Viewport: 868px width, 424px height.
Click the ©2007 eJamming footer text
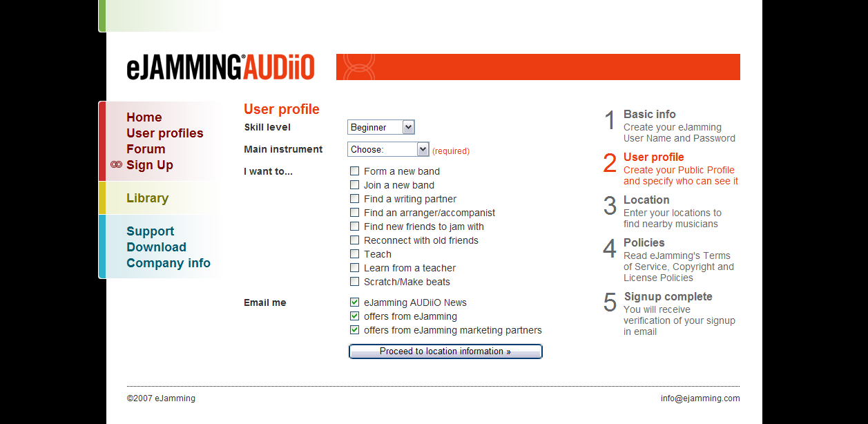pyautogui.click(x=161, y=398)
